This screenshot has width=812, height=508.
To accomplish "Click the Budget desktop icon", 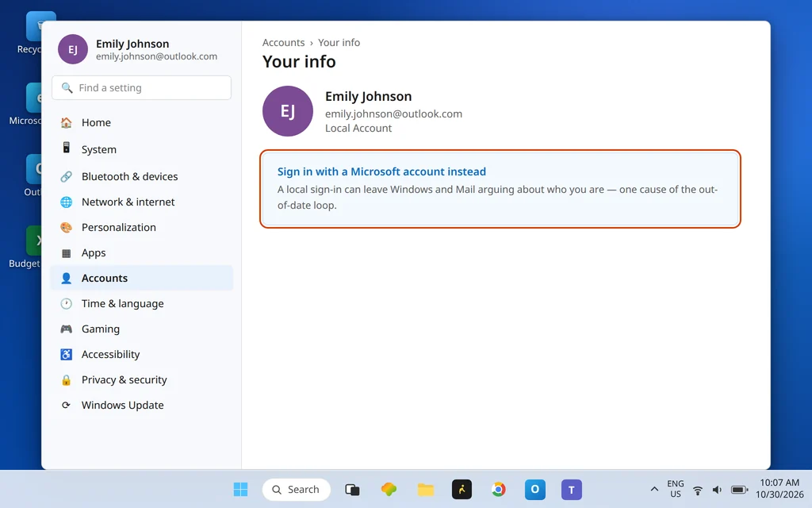I will click(x=26, y=247).
